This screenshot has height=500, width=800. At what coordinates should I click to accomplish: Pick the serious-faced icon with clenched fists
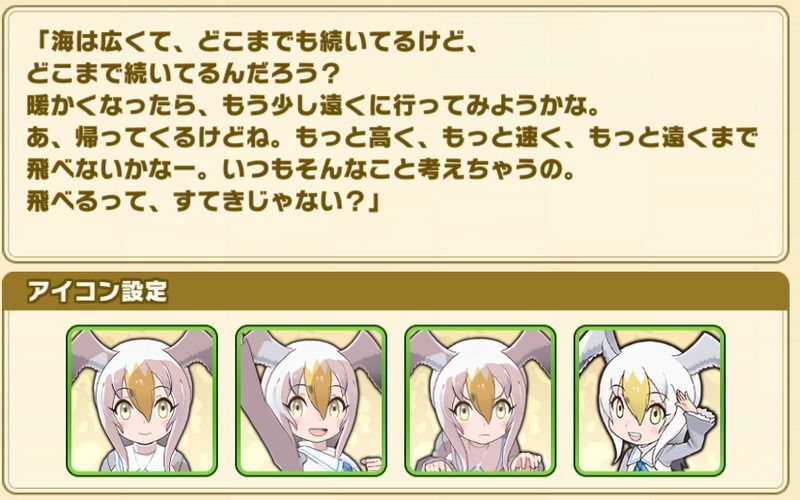coord(481,401)
